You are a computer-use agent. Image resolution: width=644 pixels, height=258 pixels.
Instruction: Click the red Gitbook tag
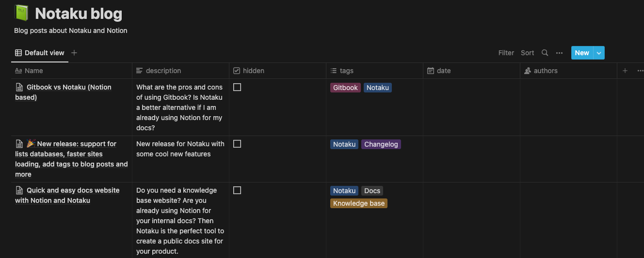coord(345,88)
